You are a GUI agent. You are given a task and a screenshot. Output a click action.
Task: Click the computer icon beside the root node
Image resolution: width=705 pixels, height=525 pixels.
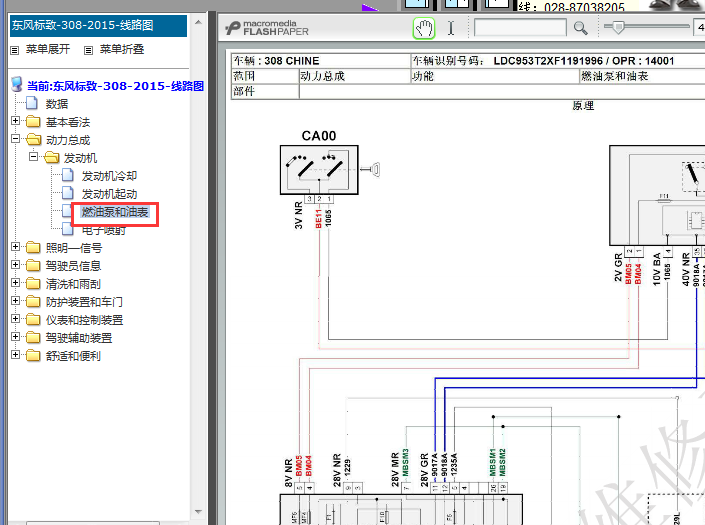pyautogui.click(x=17, y=85)
